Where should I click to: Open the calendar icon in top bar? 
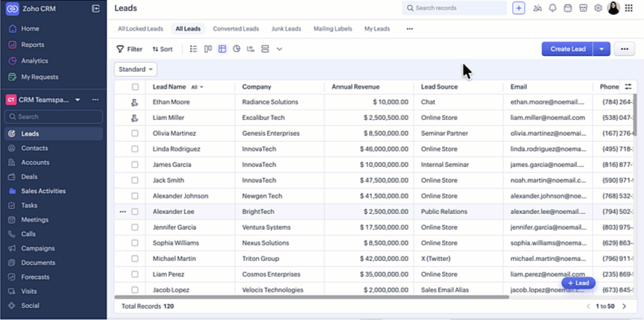(x=567, y=8)
